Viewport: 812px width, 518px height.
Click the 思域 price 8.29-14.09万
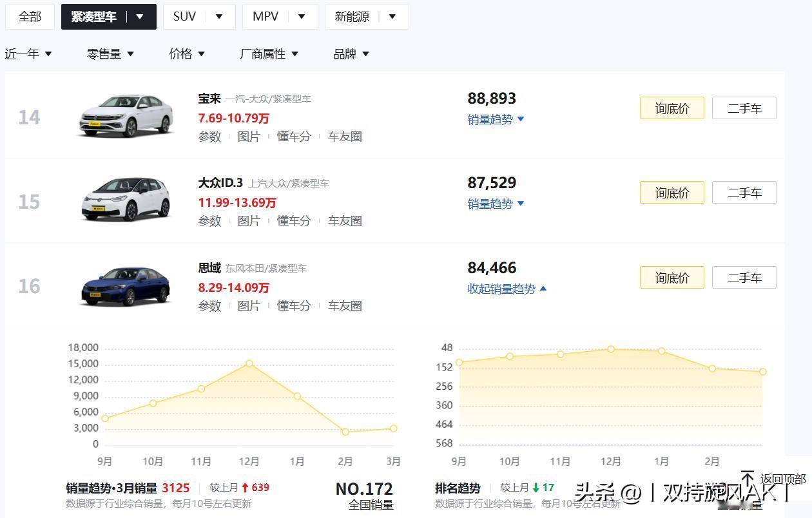pos(233,287)
